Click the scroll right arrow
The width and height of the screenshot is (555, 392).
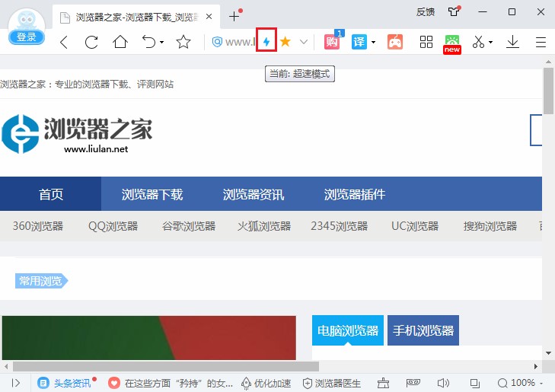tap(535, 366)
